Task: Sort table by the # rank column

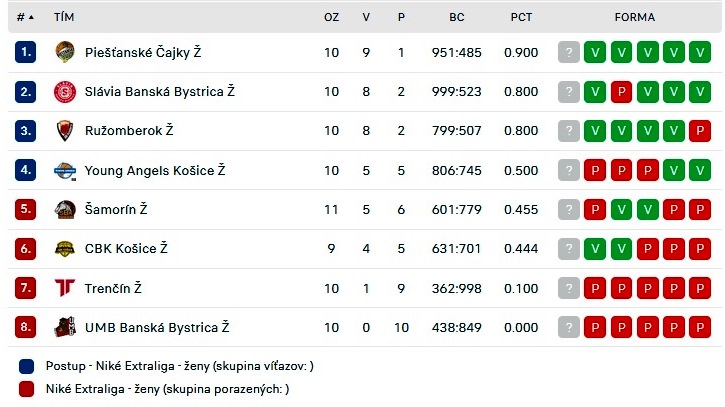Action: tap(25, 17)
